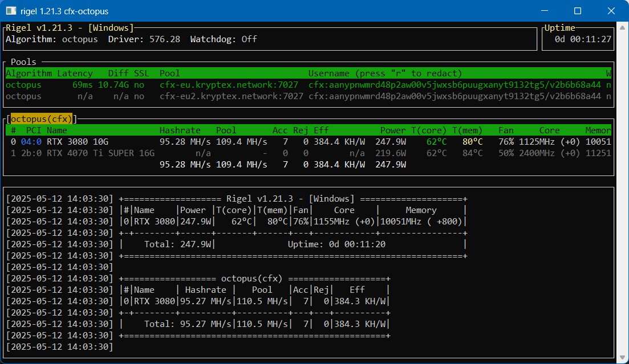Click the Power column header in GPU table

click(393, 130)
